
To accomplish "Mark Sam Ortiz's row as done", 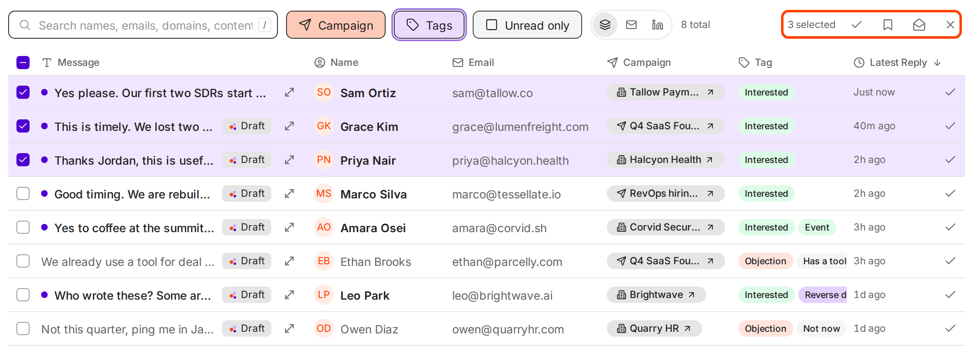I will [950, 92].
